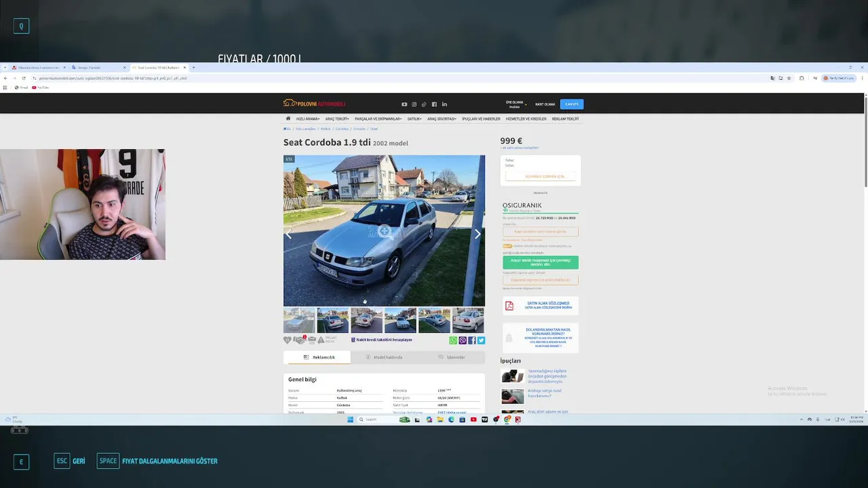Open DOLANDIRILMAKTAN NASIL KORUNABİLİRSİNİZ link
Screen dimensions: 868x488
[x=549, y=338]
